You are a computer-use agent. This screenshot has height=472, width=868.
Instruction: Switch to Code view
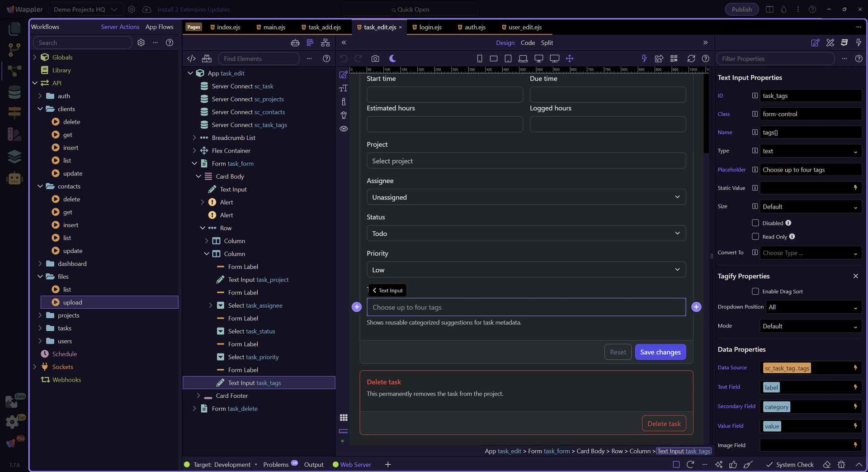pos(528,43)
